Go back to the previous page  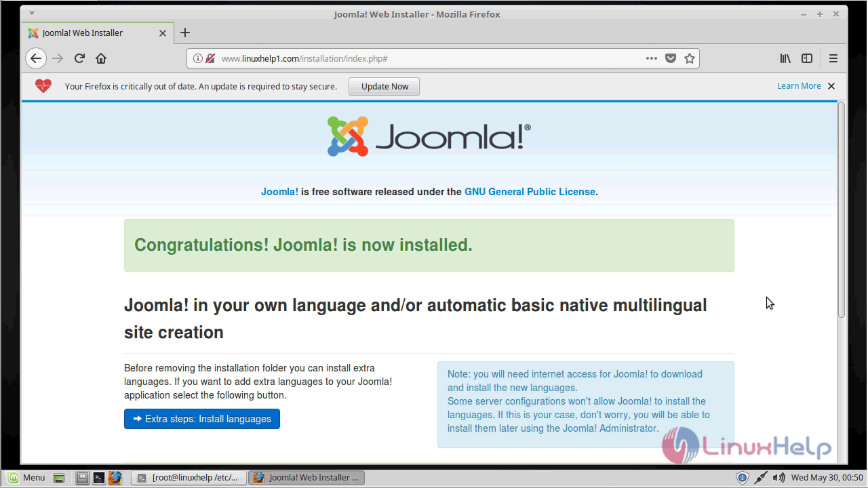(x=36, y=58)
